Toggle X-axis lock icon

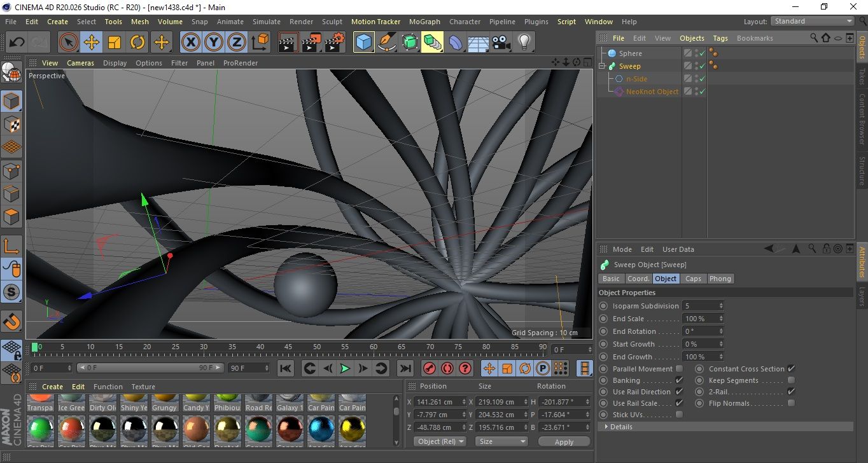[190, 43]
